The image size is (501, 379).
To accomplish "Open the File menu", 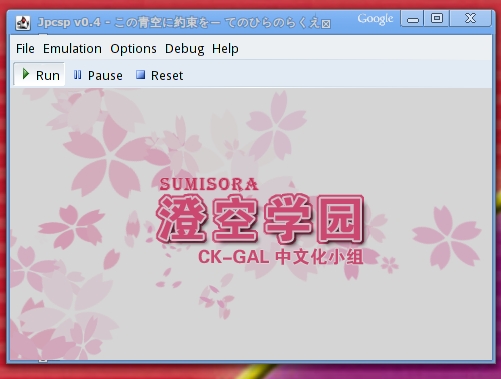I will click(x=25, y=49).
